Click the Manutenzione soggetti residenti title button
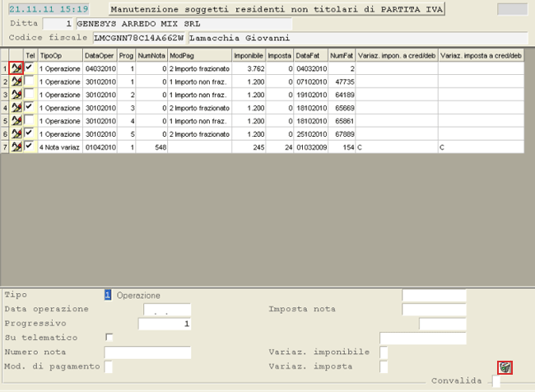535x392 pixels. (277, 9)
